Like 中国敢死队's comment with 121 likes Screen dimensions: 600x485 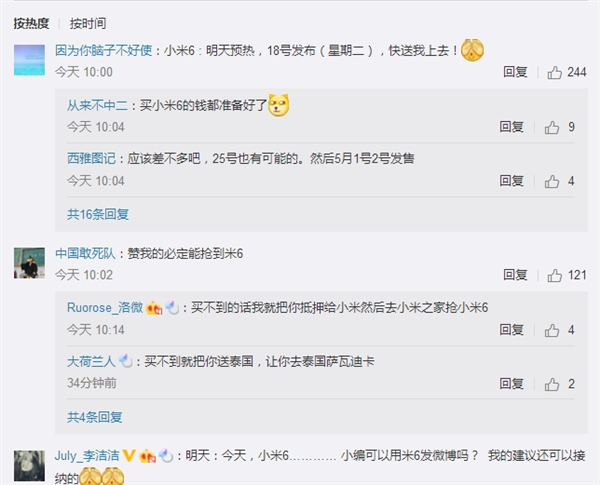click(554, 275)
